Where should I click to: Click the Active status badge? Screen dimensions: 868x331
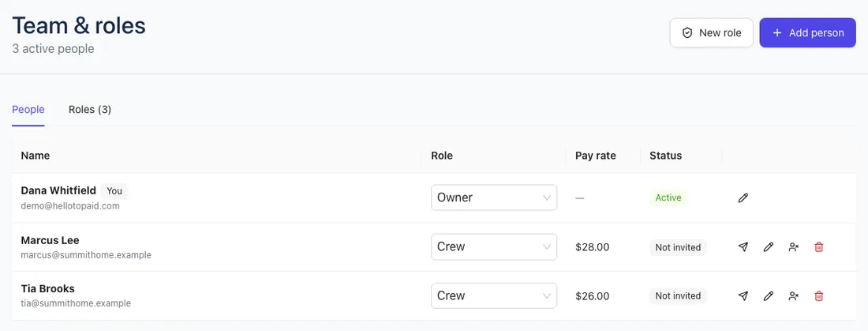[x=668, y=198]
